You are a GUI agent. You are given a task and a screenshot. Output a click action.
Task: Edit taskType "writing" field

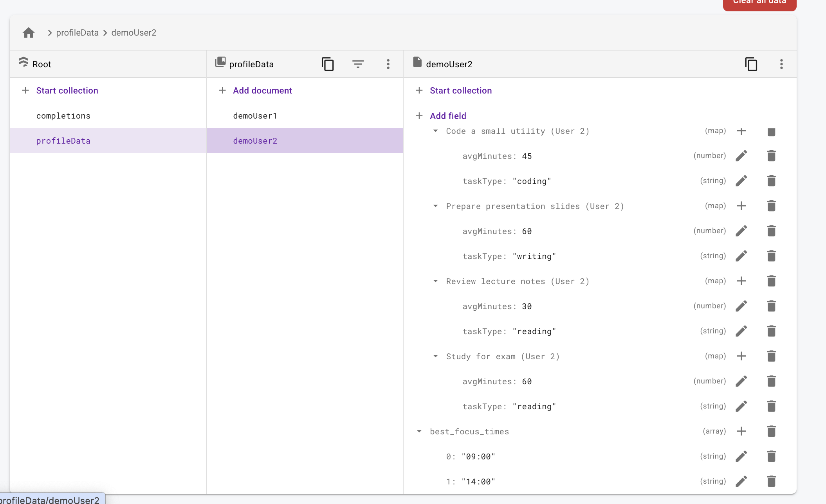click(x=741, y=256)
